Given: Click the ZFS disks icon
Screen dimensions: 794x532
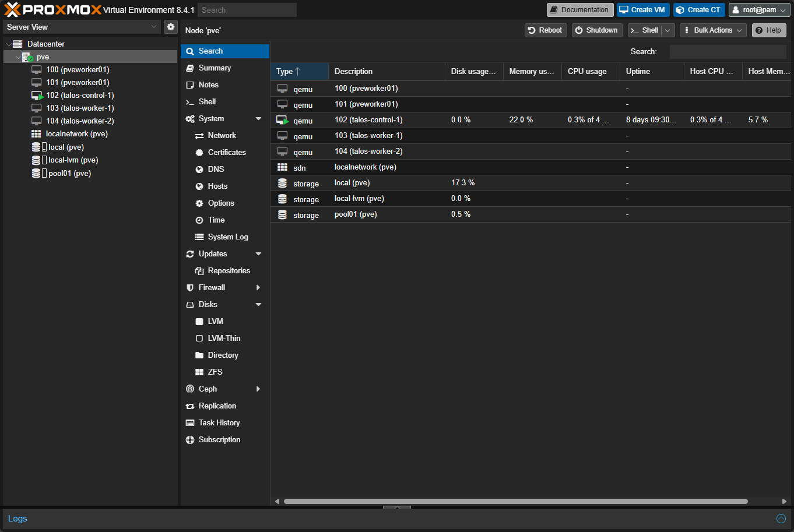Looking at the screenshot, I should (x=199, y=372).
